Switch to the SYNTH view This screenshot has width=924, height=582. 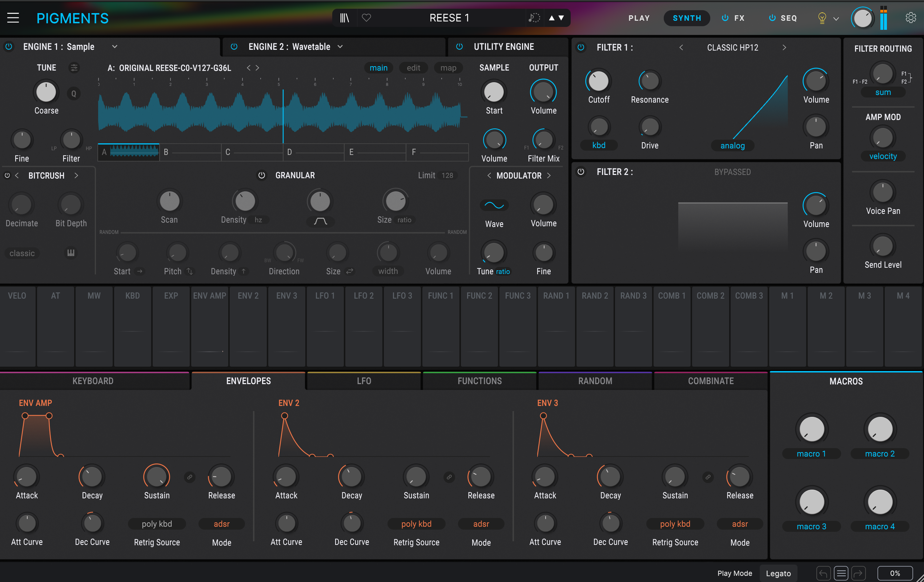tap(687, 18)
